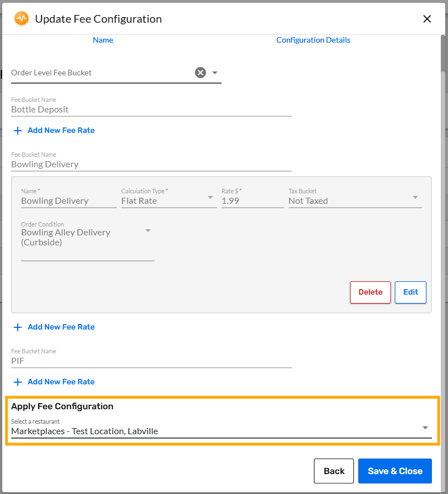This screenshot has height=494, width=448.
Task: Switch to the Name tab
Action: pos(102,40)
